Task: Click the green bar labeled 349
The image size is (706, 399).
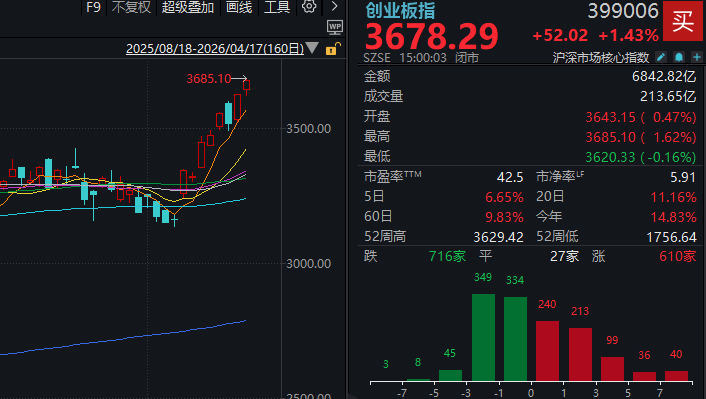Action: pos(483,337)
